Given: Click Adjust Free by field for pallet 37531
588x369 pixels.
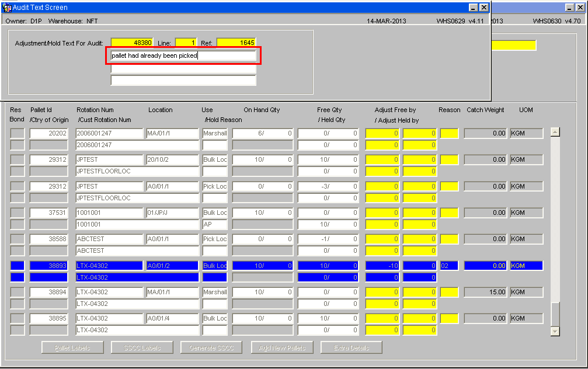Looking at the screenshot, I should point(382,213).
